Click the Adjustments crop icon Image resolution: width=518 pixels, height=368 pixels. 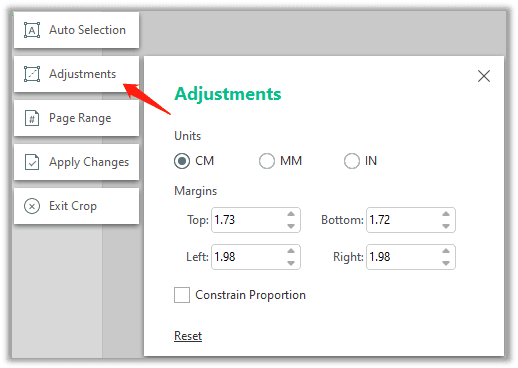click(32, 74)
